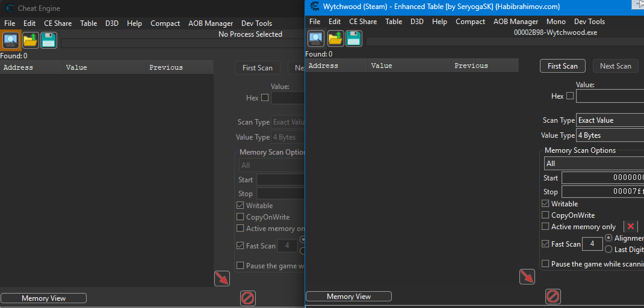Click Value input field in Wytchwood window

click(x=610, y=96)
